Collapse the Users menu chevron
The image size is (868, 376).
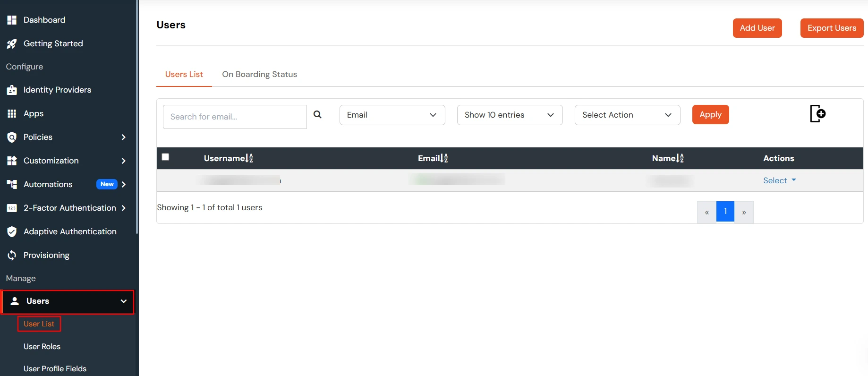124,301
